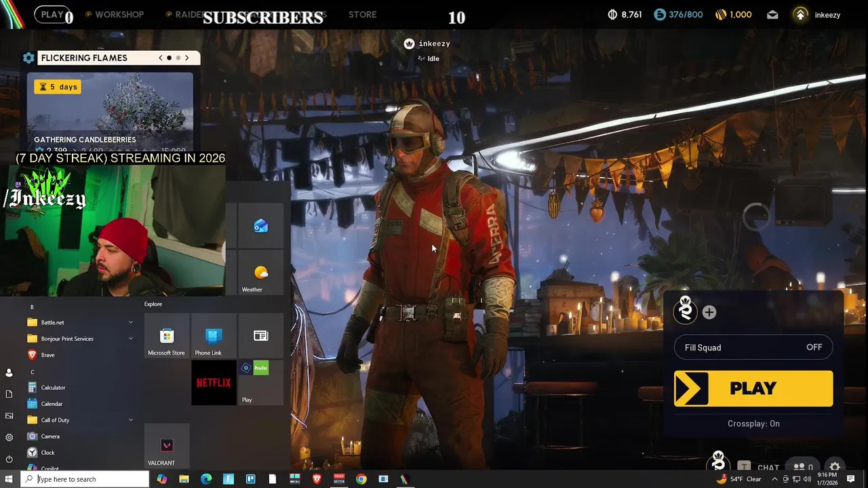Jump to letter C section header
868x488 pixels.
point(32,372)
